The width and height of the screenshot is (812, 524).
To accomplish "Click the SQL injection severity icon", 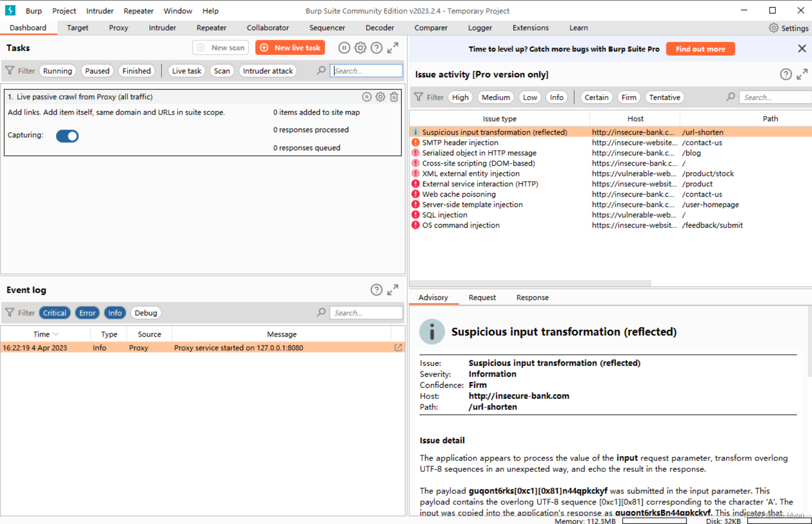I will point(415,215).
